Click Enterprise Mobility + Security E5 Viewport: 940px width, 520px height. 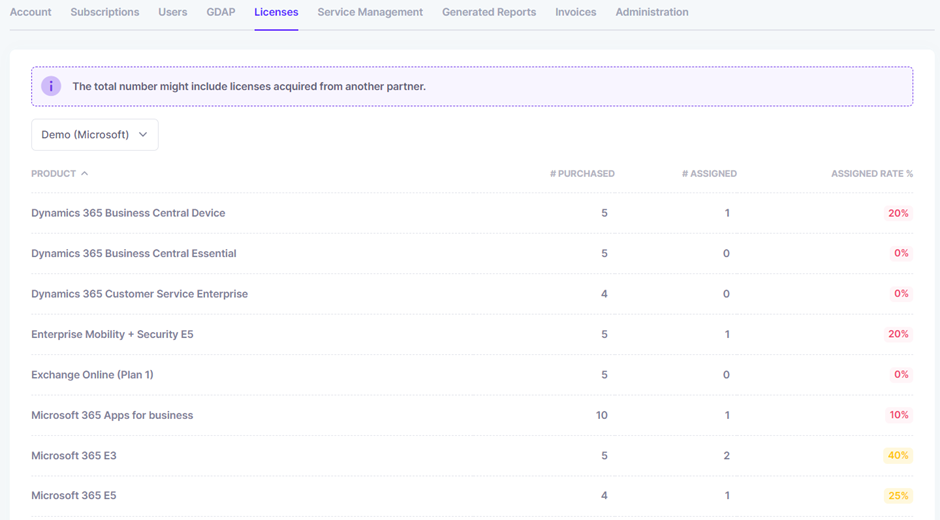[112, 334]
